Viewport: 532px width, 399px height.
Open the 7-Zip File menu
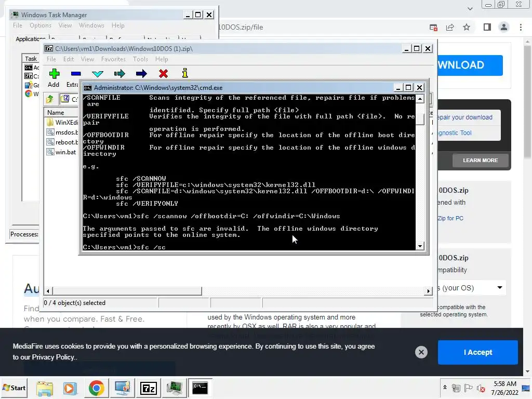pos(51,59)
